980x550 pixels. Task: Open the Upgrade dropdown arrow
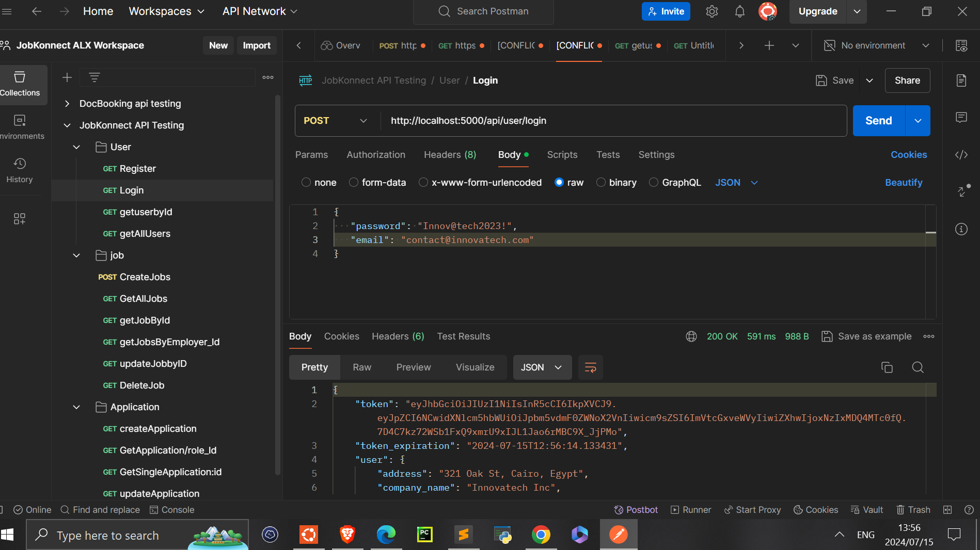[x=857, y=11]
